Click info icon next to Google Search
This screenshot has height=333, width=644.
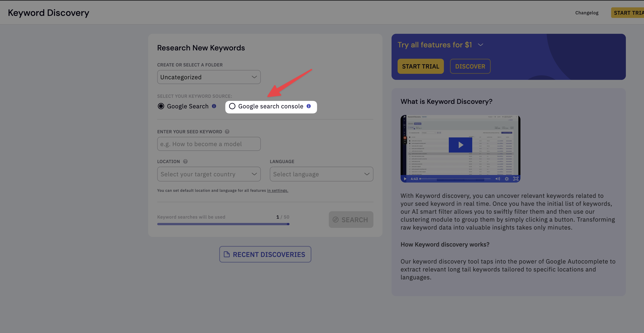[x=214, y=106]
